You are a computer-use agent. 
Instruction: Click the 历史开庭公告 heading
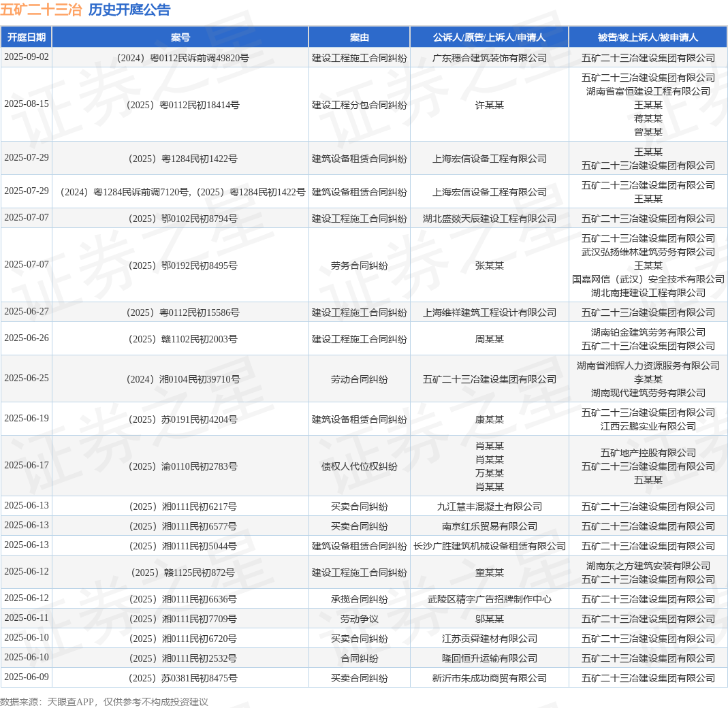coord(129,10)
